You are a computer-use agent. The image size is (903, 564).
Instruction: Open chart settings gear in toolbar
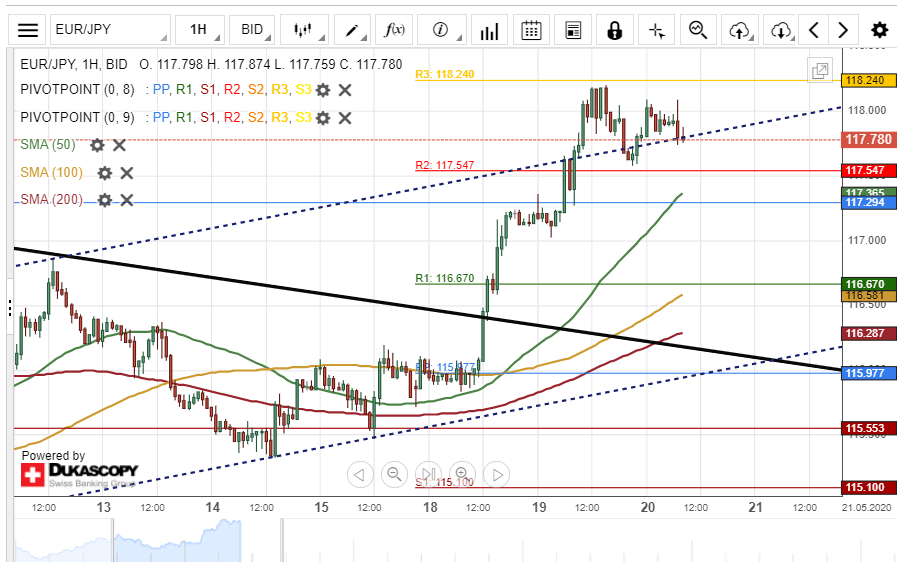(x=879, y=30)
